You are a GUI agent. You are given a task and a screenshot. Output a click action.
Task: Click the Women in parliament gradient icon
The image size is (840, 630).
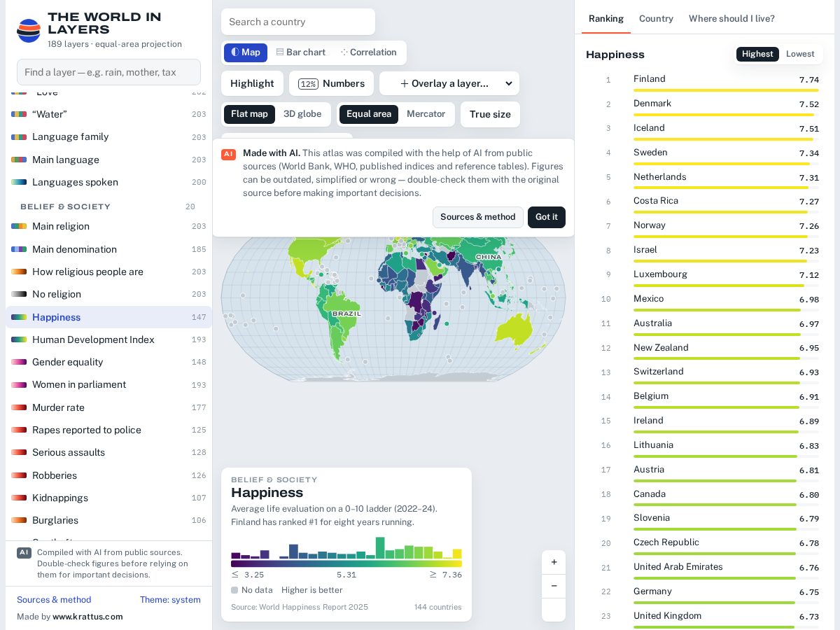[19, 384]
